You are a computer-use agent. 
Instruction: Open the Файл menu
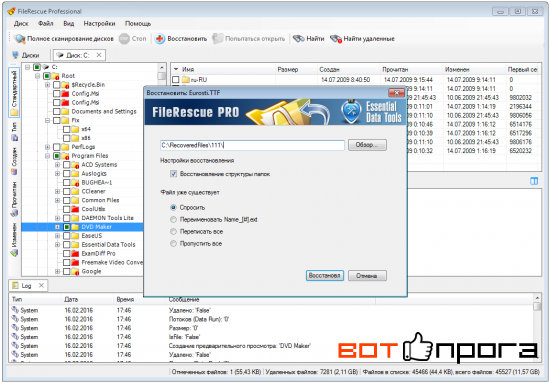click(46, 23)
